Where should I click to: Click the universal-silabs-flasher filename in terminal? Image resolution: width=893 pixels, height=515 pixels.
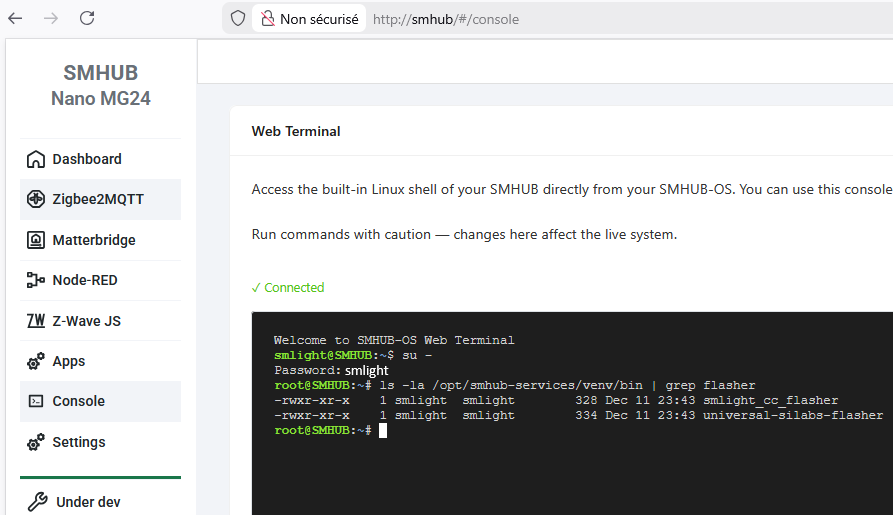pyautogui.click(x=793, y=415)
